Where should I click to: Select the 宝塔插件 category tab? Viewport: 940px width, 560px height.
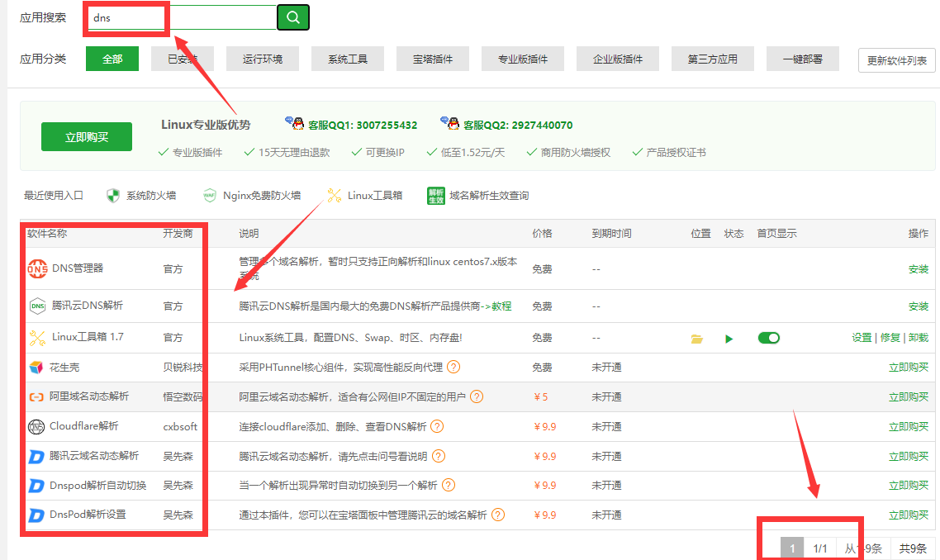[x=433, y=59]
